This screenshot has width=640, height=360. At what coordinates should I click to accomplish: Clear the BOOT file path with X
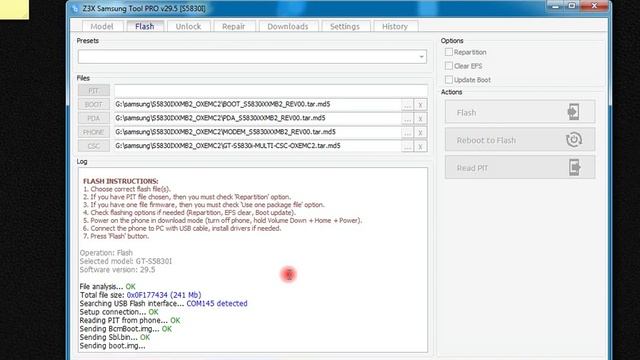pyautogui.click(x=420, y=105)
